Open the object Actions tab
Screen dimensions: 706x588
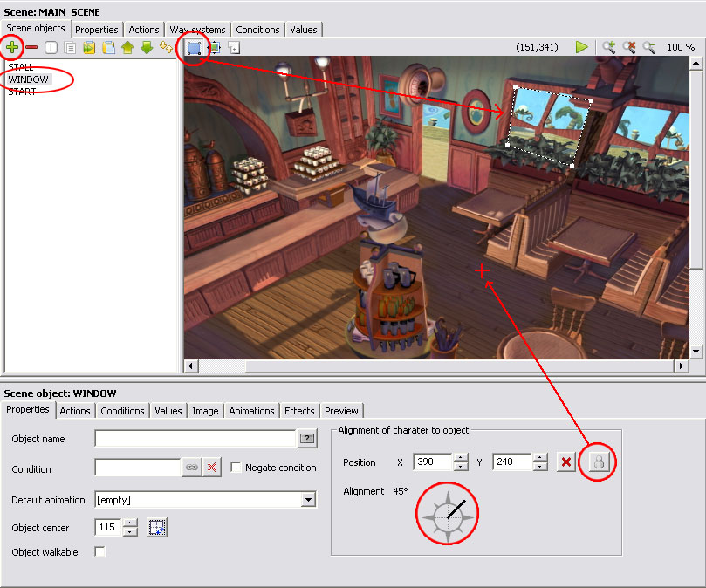click(x=75, y=411)
